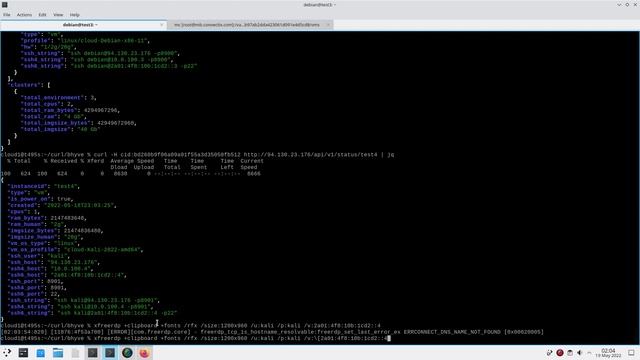Click the blue app icon in the taskbar
640x360 pixels.
tap(40, 353)
